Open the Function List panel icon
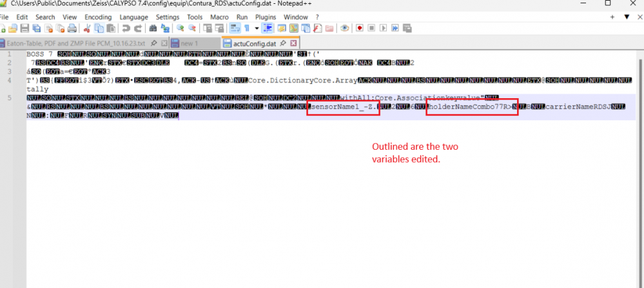Image resolution: width=644 pixels, height=288 pixels. [x=317, y=28]
